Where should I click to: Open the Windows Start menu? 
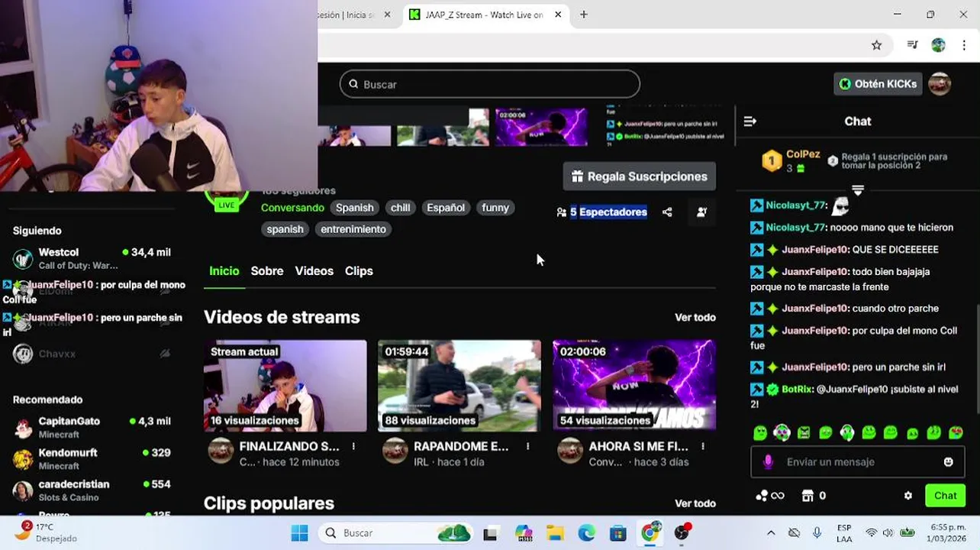click(x=299, y=533)
